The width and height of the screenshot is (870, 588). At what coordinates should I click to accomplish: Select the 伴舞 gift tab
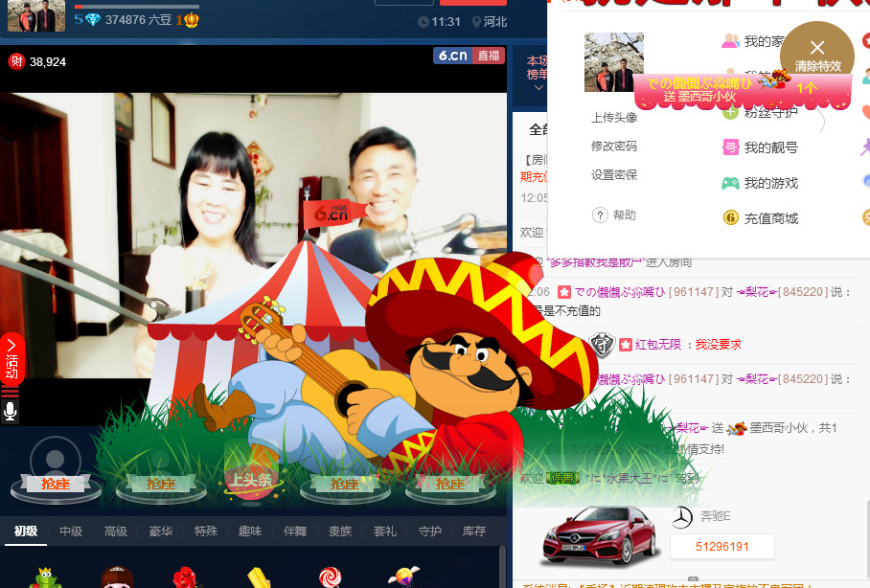(294, 531)
